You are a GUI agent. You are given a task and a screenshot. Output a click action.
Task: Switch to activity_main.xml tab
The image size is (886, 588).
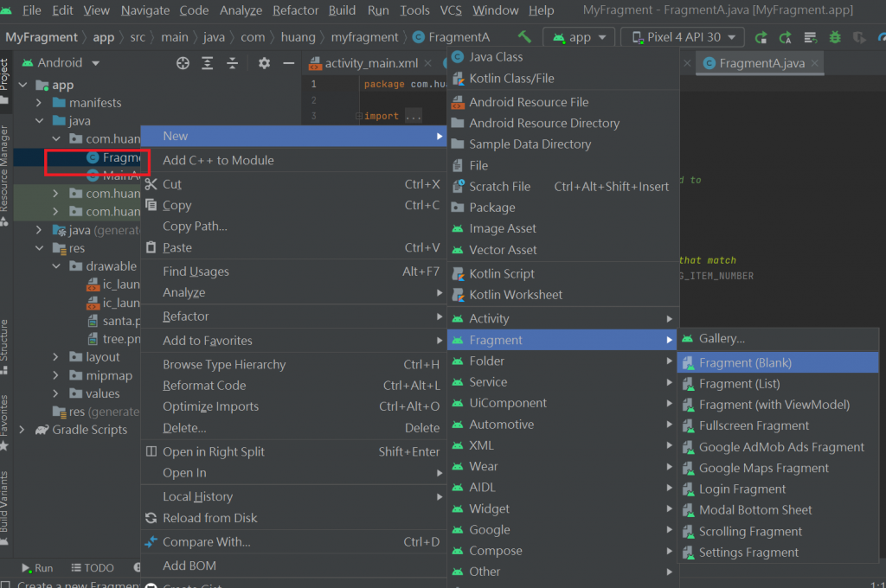click(370, 63)
